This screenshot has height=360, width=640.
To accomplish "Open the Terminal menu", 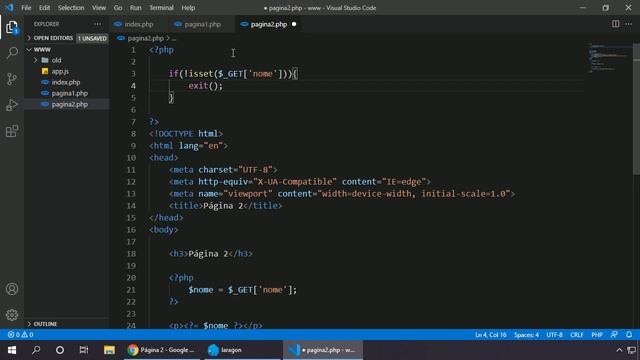I will tap(161, 8).
